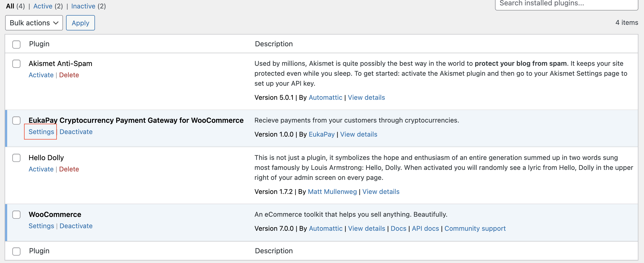Toggle the select-all checkbox in table header

tap(16, 44)
